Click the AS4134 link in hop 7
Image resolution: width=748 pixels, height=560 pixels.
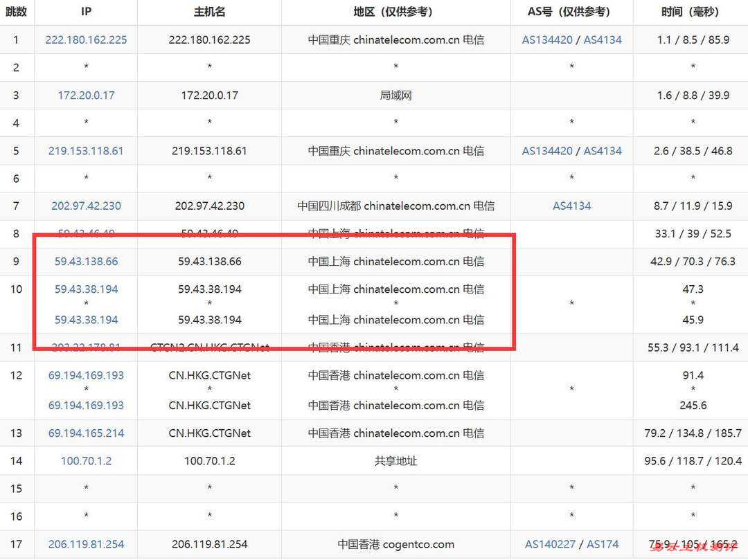(571, 206)
